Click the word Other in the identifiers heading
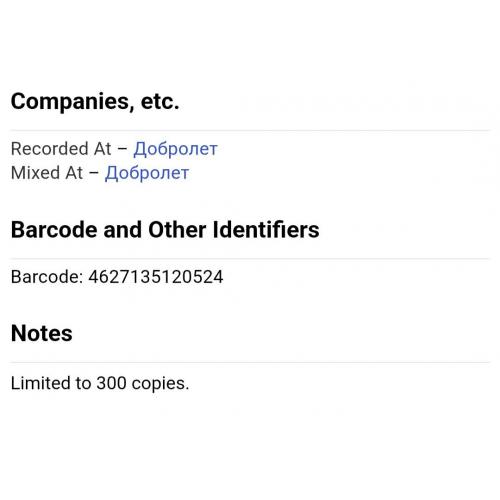This screenshot has height=500, width=500. click(177, 230)
